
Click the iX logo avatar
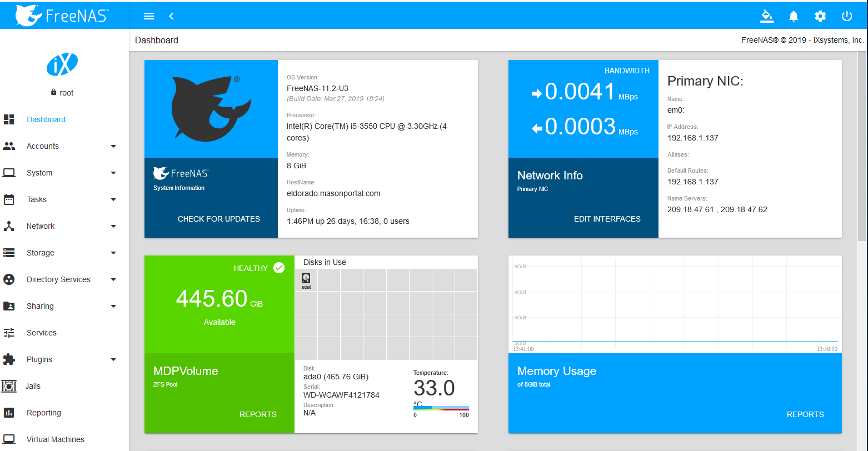pyautogui.click(x=62, y=65)
